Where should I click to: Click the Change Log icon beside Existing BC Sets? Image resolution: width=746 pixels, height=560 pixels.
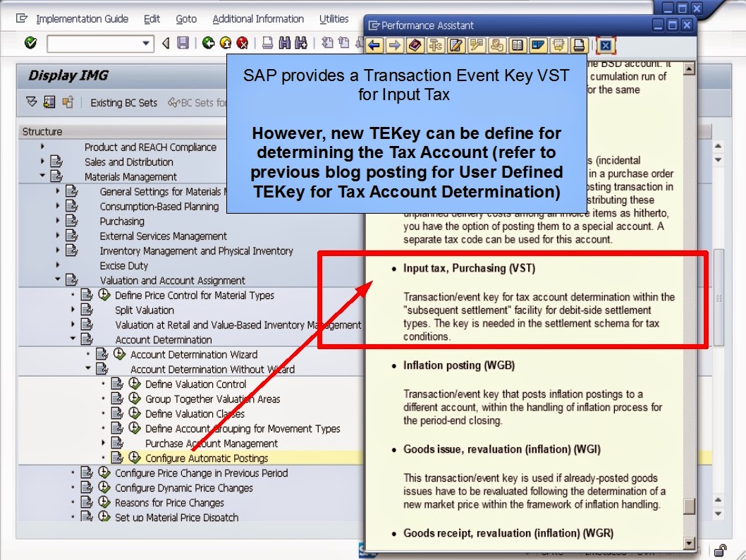(x=68, y=102)
